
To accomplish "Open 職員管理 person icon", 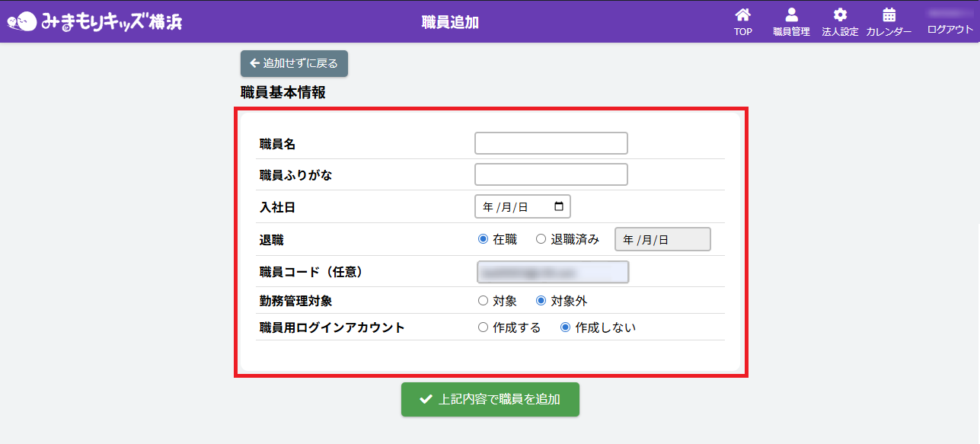I will pyautogui.click(x=791, y=15).
